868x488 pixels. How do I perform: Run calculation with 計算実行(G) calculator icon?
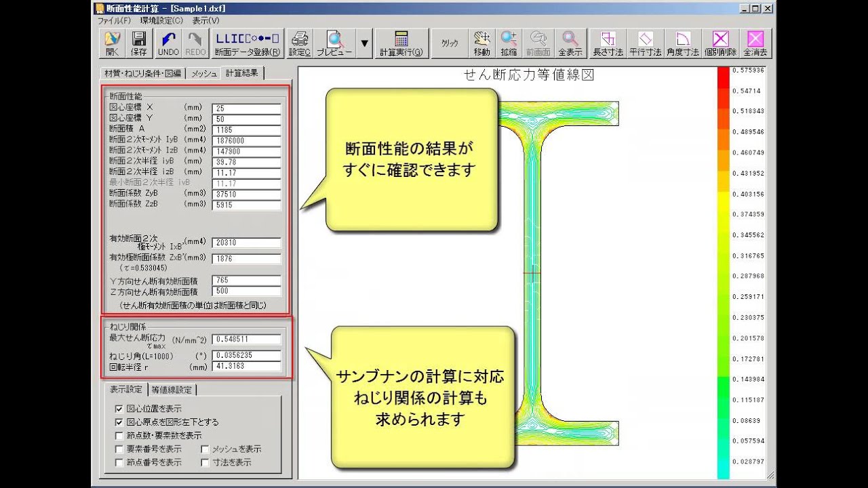401,43
